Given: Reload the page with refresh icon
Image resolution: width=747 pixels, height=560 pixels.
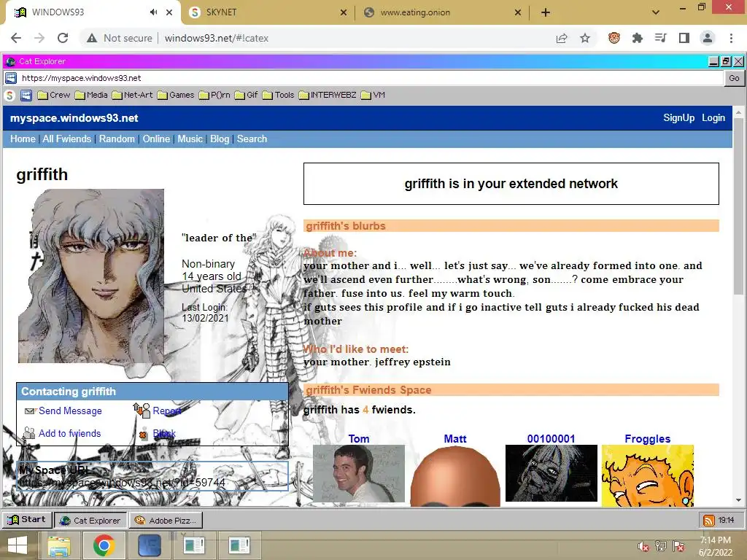Looking at the screenshot, I should (x=63, y=38).
